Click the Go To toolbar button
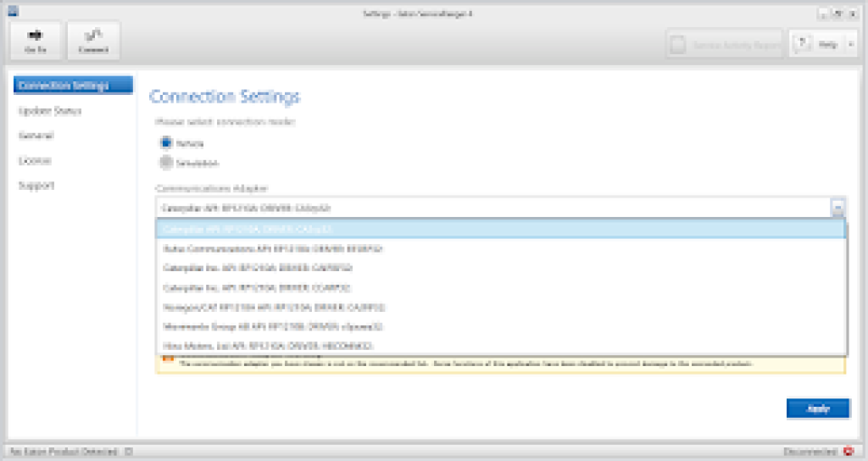 click(36, 41)
